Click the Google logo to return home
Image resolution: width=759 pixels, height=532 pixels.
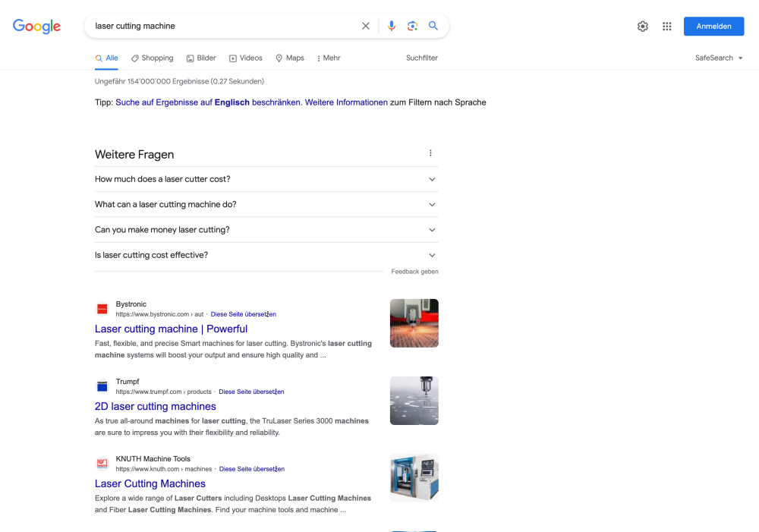click(36, 26)
